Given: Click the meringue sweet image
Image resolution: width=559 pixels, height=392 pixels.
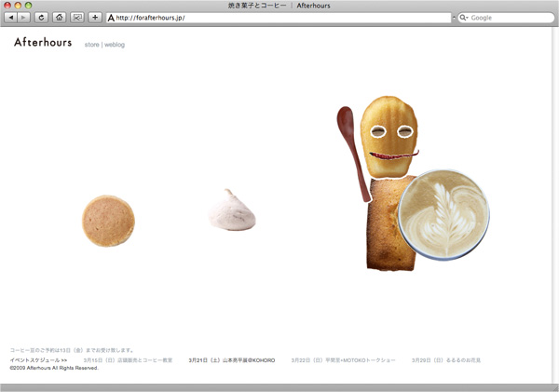Looking at the screenshot, I should click(231, 210).
